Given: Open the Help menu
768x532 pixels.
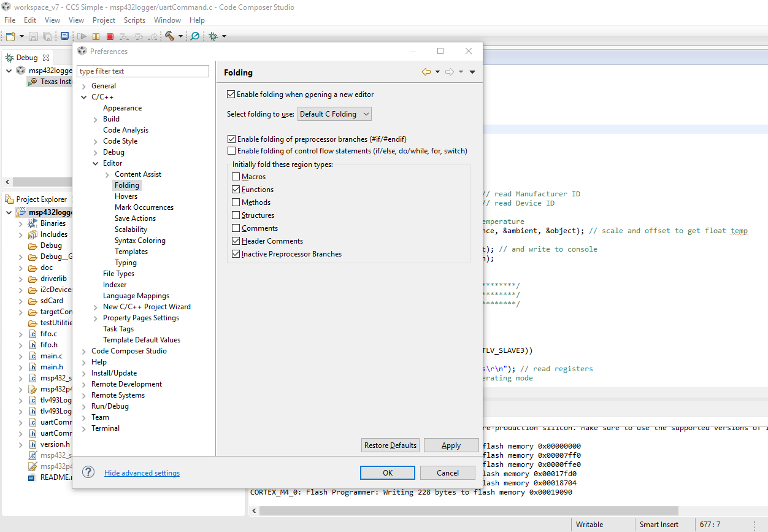Looking at the screenshot, I should [197, 20].
